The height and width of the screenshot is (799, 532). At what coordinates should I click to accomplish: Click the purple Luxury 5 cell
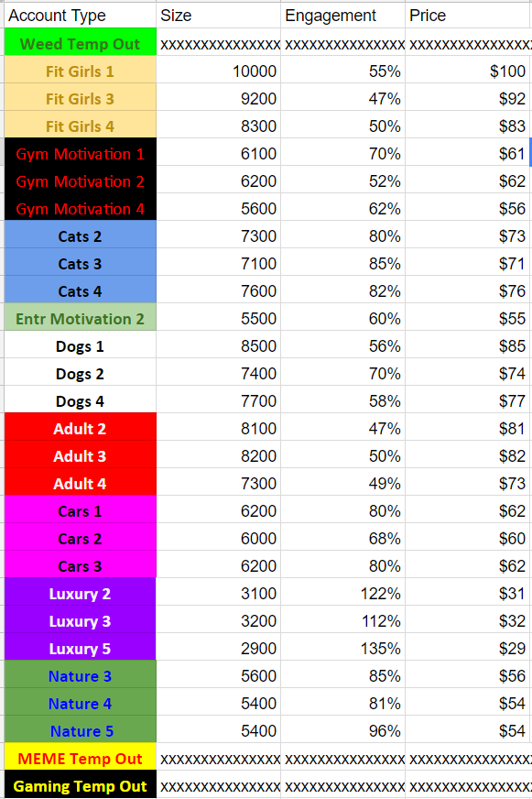point(81,648)
